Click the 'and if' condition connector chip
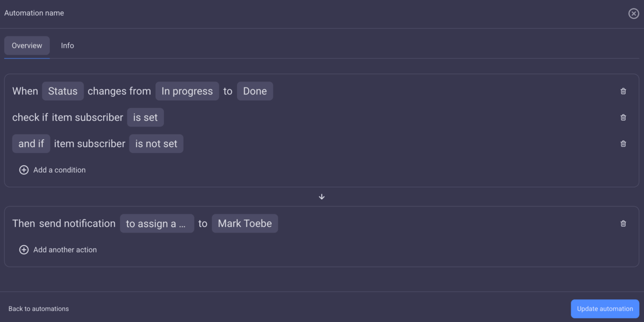The width and height of the screenshot is (644, 322). pos(31,143)
